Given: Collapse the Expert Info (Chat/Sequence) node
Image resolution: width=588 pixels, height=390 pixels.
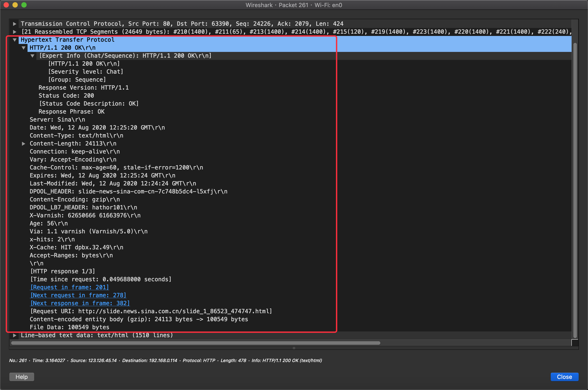Looking at the screenshot, I should (33, 56).
